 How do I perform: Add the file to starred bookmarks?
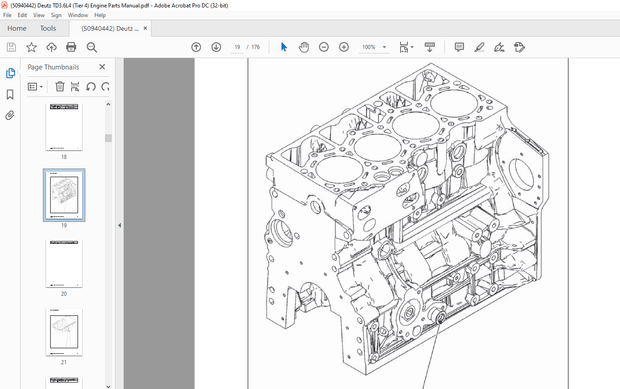[x=31, y=47]
